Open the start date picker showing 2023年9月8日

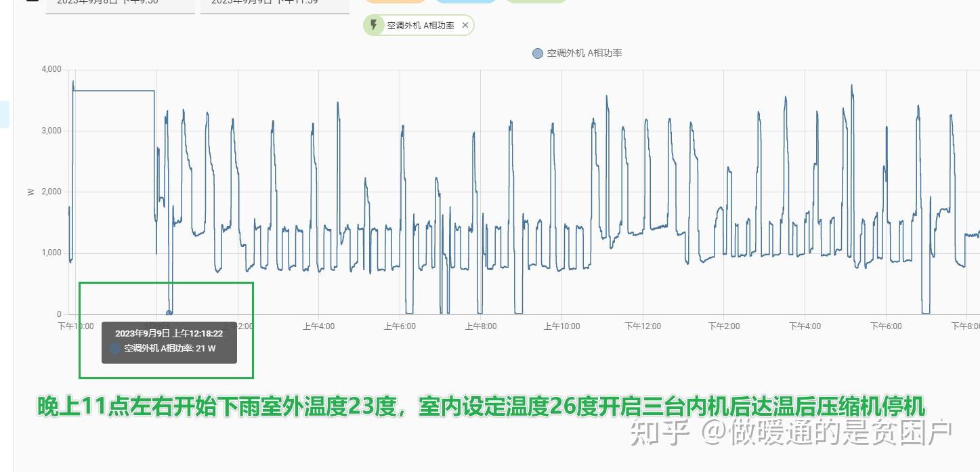tap(120, 2)
